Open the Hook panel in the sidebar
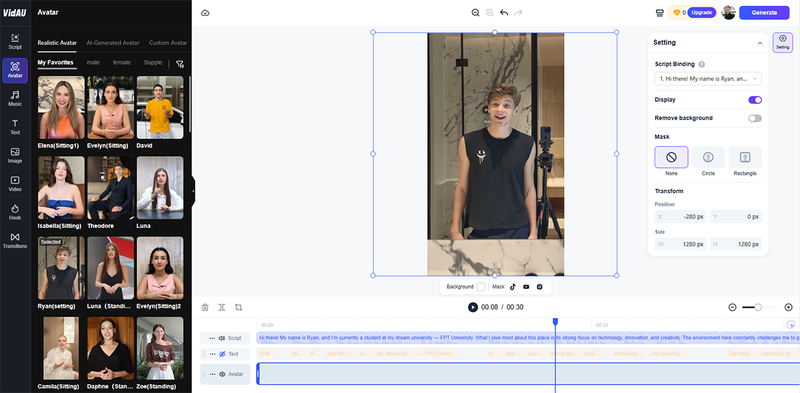 [x=15, y=212]
